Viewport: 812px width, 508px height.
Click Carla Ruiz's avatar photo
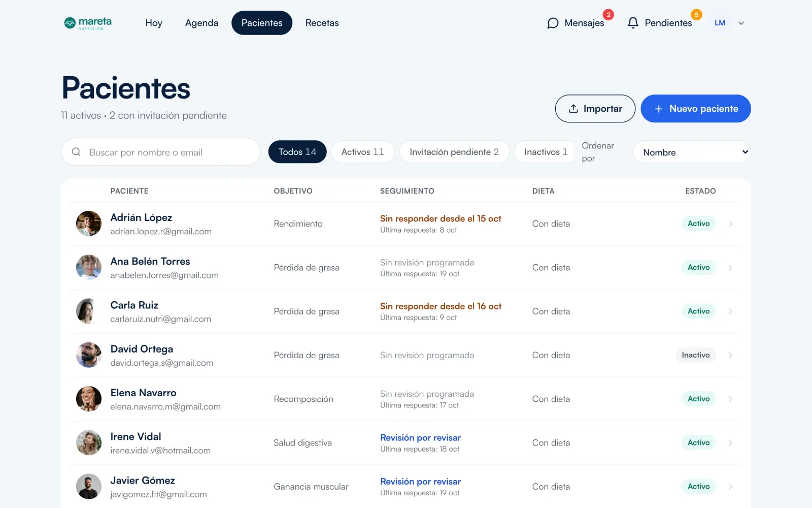89,311
